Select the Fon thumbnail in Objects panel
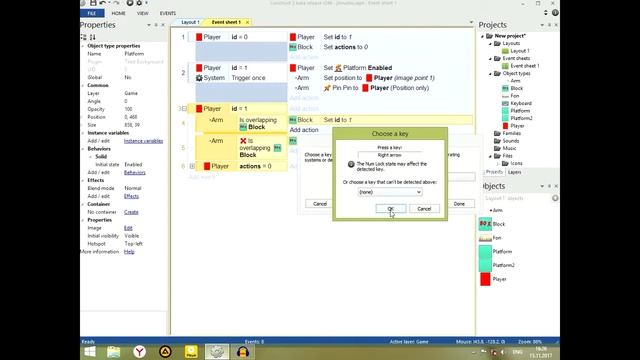The image size is (640, 360). coord(485,238)
